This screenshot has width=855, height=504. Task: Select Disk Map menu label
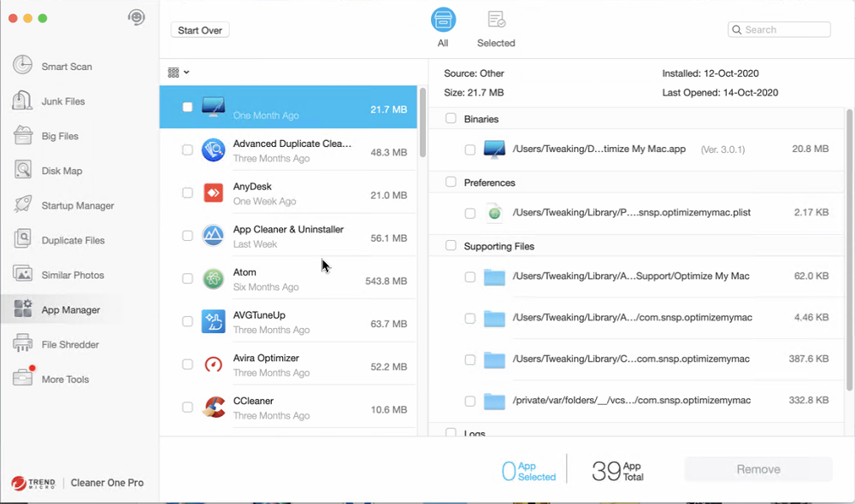click(x=62, y=171)
